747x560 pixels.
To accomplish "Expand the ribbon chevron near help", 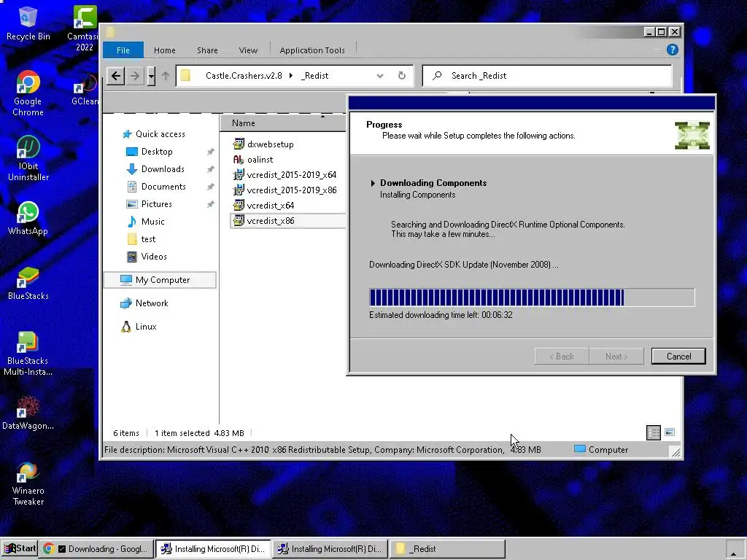I will (x=656, y=50).
